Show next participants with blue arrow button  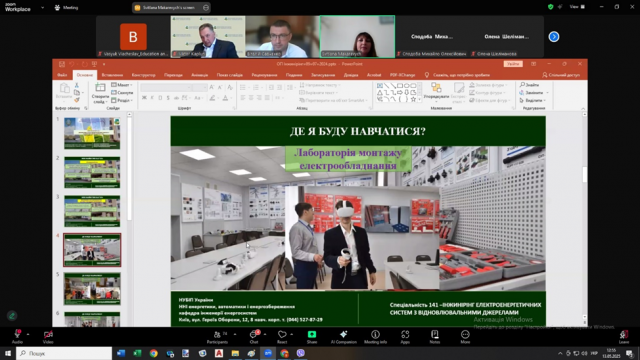(x=553, y=37)
